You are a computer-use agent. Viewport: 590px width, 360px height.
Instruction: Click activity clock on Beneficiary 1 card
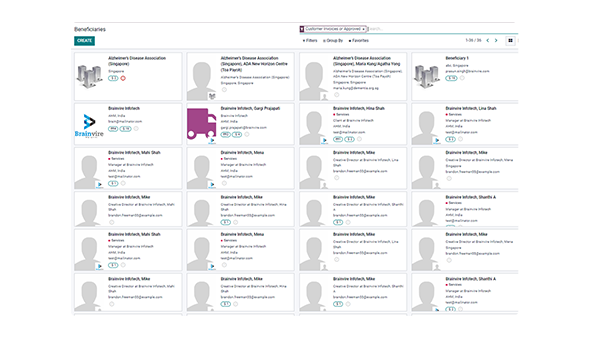[x=462, y=78]
